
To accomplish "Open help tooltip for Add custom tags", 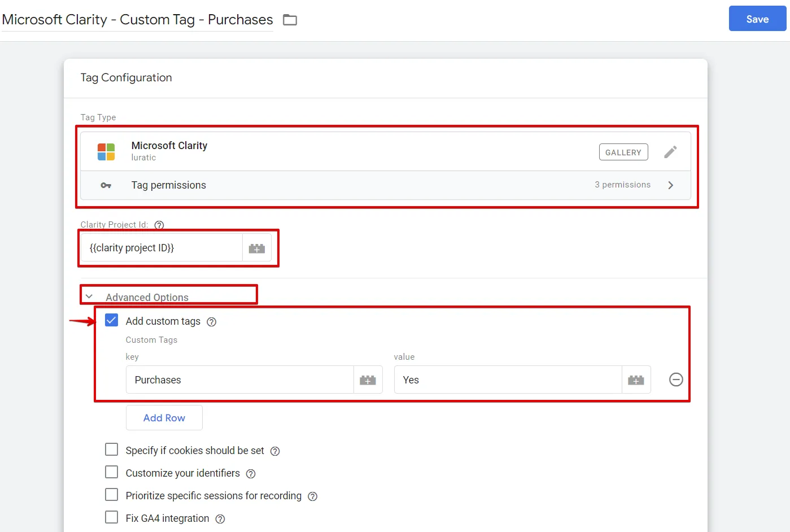I will pos(212,322).
